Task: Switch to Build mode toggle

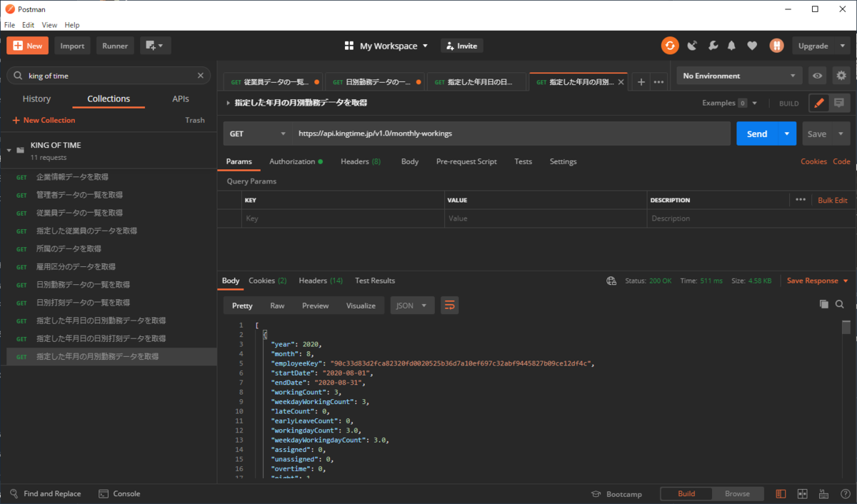Action: point(686,493)
